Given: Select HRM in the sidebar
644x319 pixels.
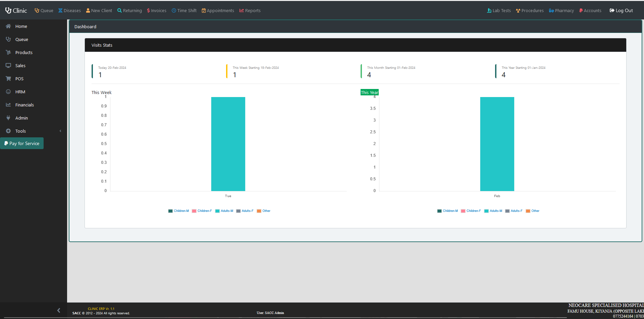Looking at the screenshot, I should pos(34,92).
